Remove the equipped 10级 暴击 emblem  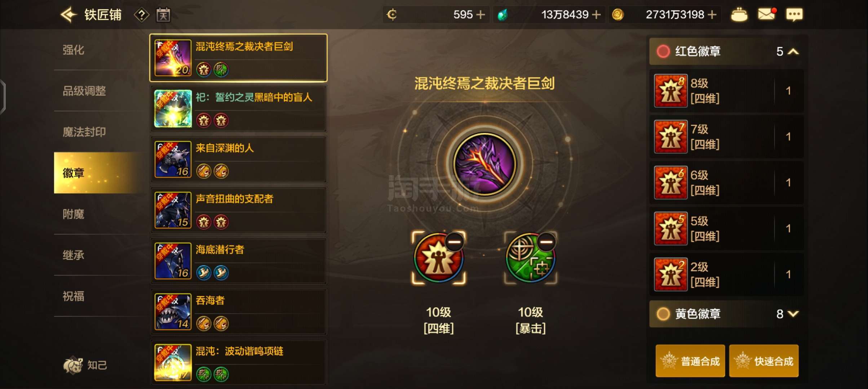point(546,242)
